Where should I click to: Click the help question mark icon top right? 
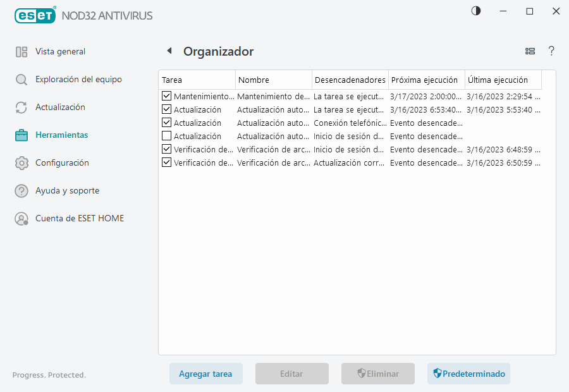pos(551,51)
